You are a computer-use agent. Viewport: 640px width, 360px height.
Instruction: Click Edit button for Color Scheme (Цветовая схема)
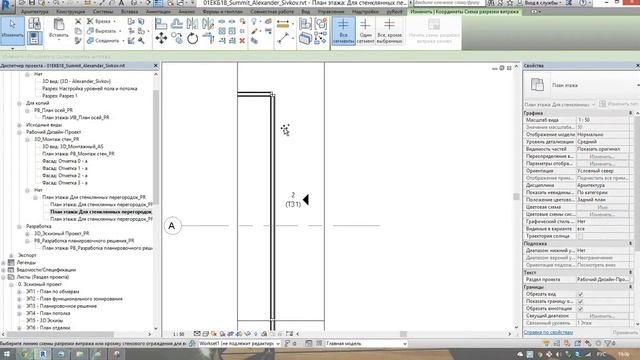602,207
